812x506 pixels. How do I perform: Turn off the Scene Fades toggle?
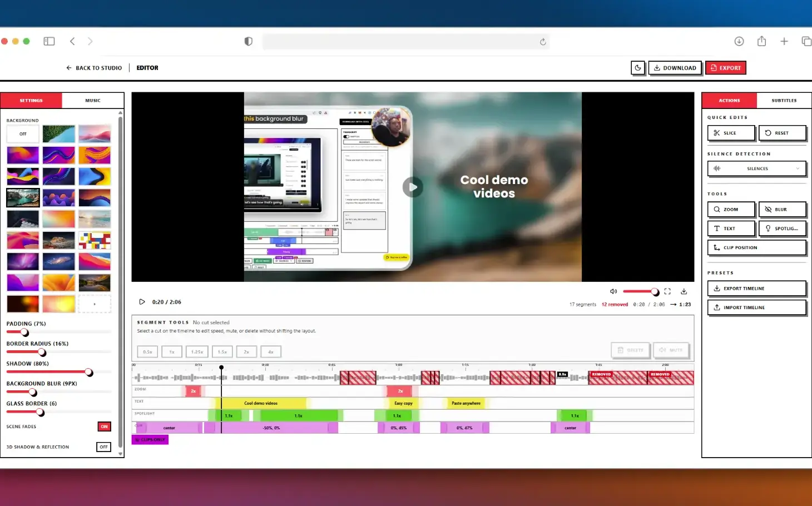pos(104,426)
